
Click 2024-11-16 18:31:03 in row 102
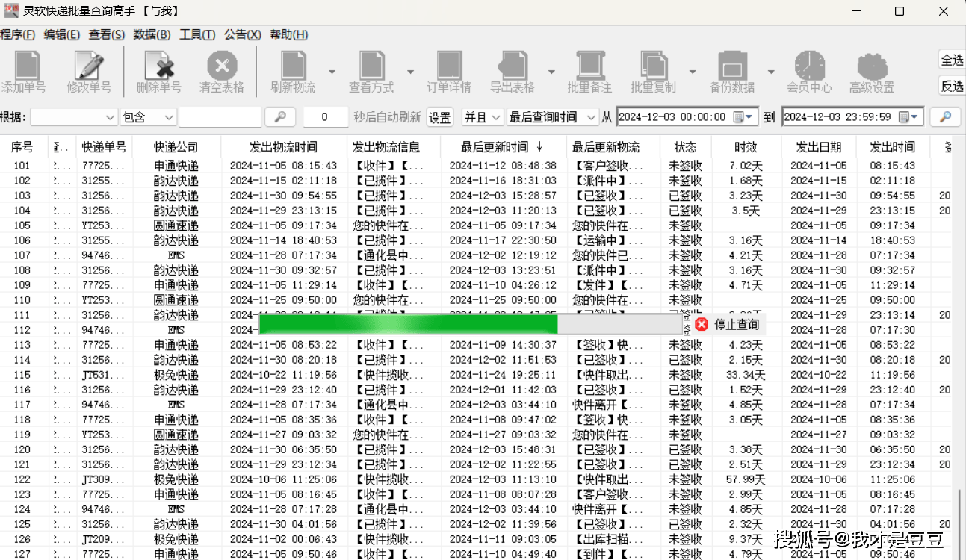click(503, 181)
